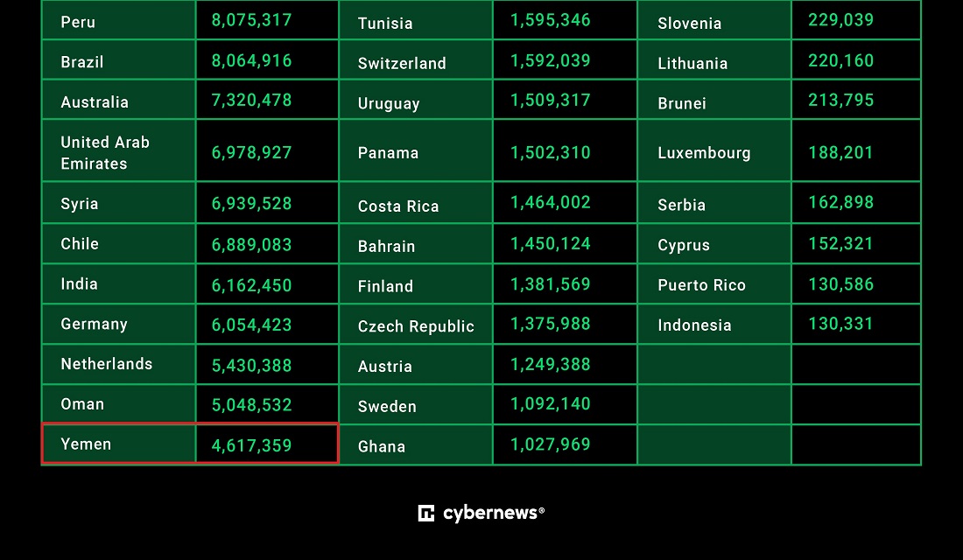
Task: Select the Brunei value 213,795
Action: (840, 100)
